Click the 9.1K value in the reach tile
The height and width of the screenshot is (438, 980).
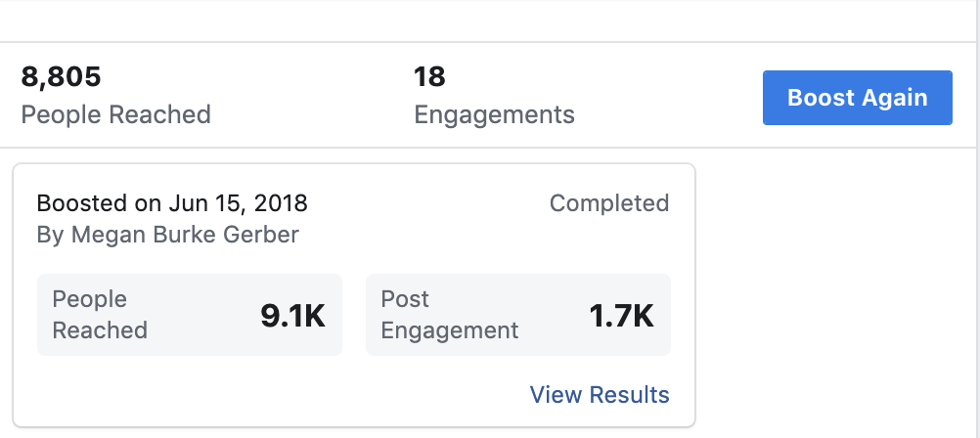coord(293,316)
